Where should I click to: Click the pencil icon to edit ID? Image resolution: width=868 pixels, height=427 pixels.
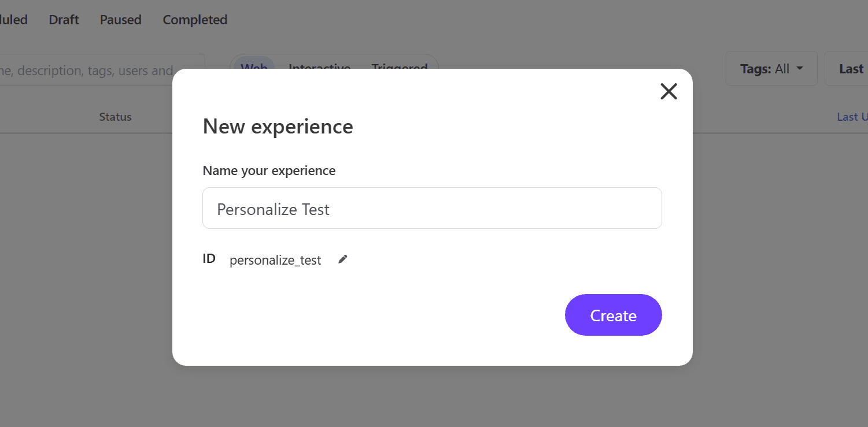343,259
